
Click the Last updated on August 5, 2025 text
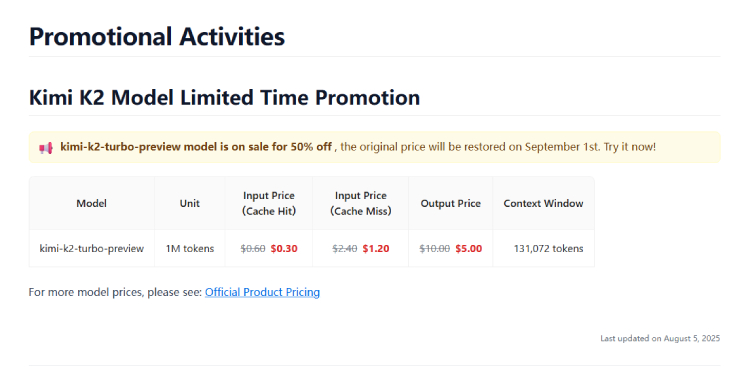pyautogui.click(x=660, y=338)
